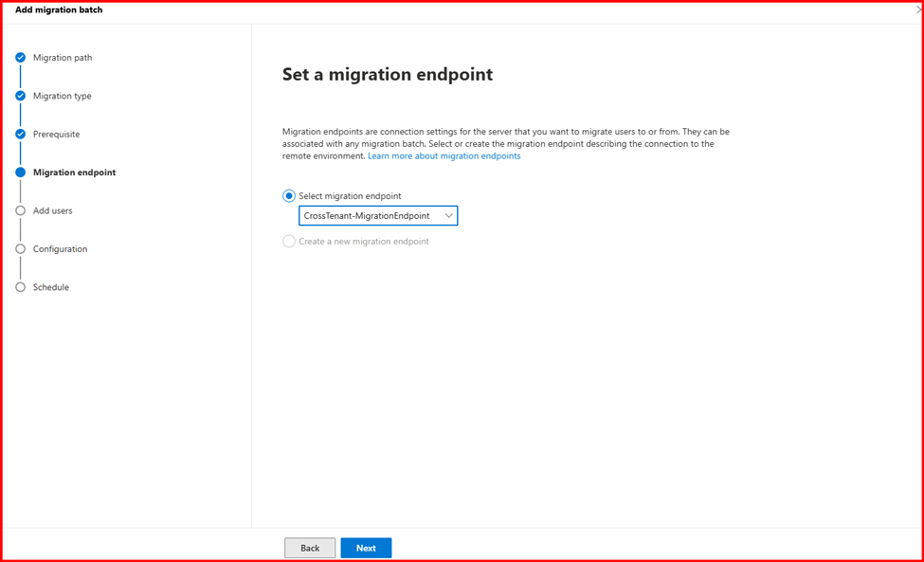Jump to the Prerequisite step label

(57, 135)
